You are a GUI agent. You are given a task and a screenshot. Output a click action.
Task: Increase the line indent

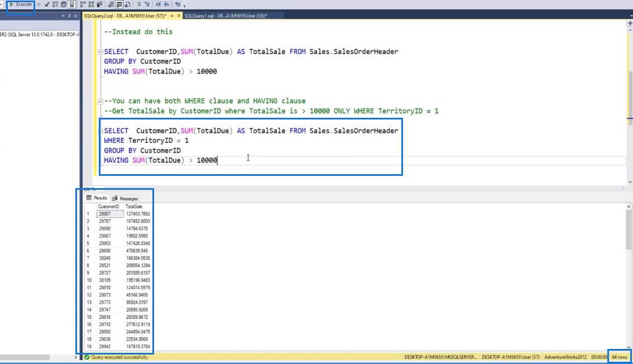tap(166, 4)
